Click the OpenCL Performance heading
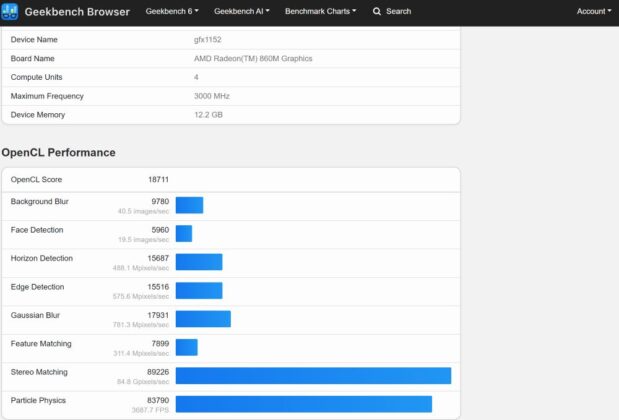The width and height of the screenshot is (619, 420). (58, 152)
